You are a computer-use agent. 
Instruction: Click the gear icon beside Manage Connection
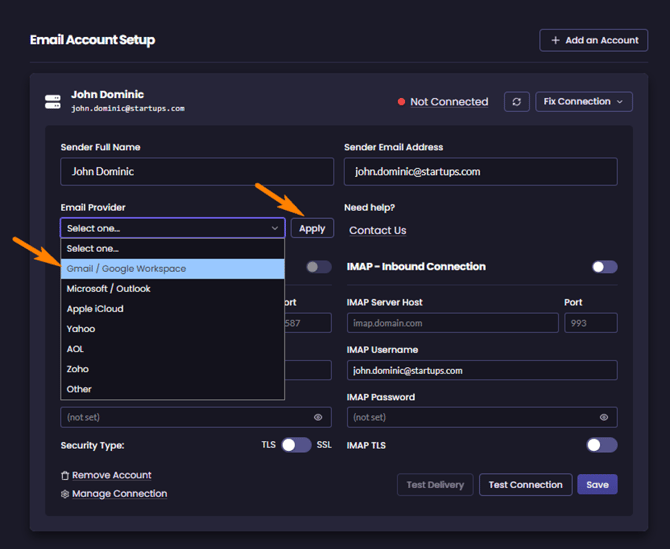point(65,494)
